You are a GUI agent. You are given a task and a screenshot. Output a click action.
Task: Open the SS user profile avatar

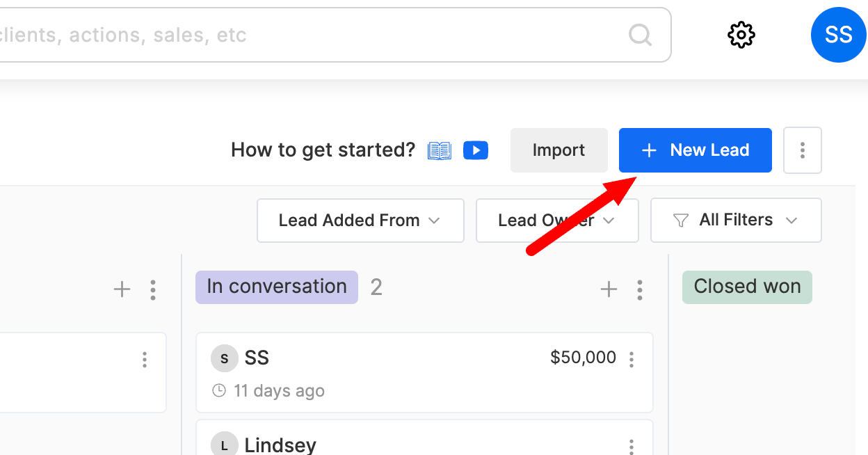[x=839, y=35]
